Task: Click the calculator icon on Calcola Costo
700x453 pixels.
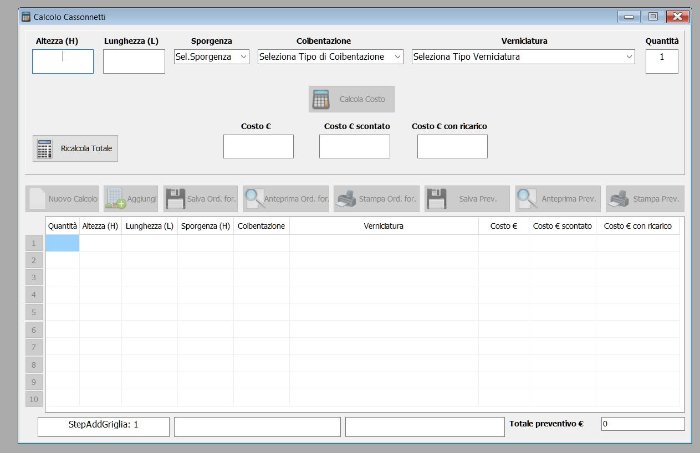Action: [x=321, y=99]
